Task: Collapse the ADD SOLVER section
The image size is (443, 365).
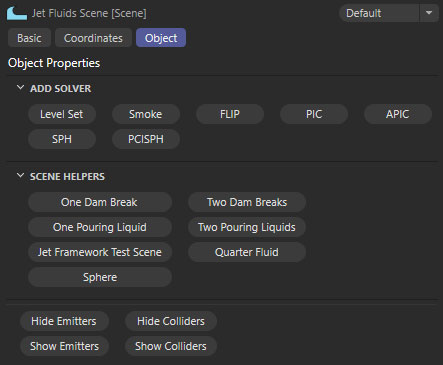Action: pos(20,88)
